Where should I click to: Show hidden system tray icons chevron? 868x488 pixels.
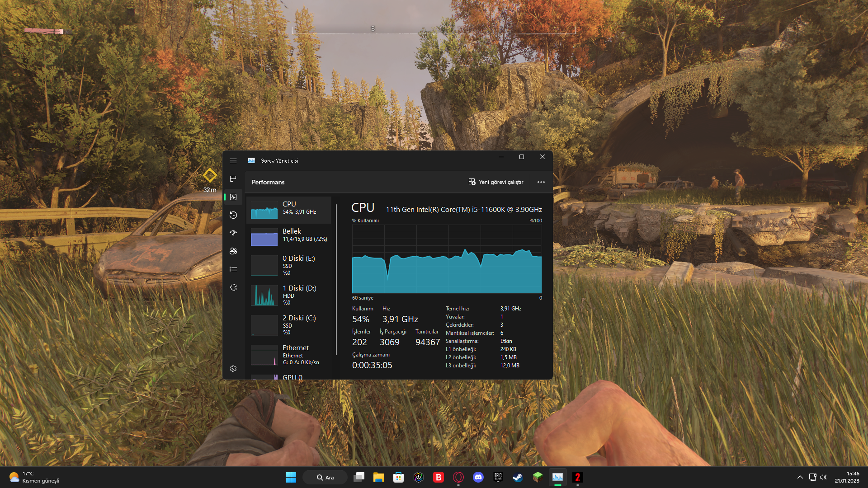[800, 477]
